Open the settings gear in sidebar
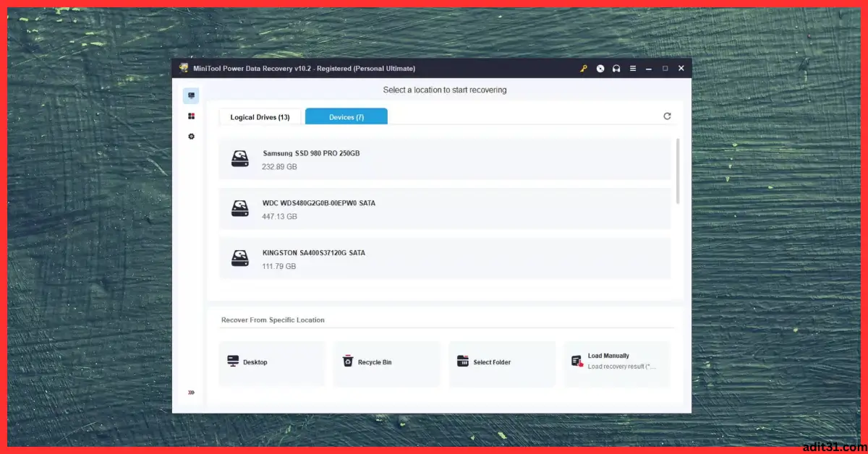 [191, 136]
